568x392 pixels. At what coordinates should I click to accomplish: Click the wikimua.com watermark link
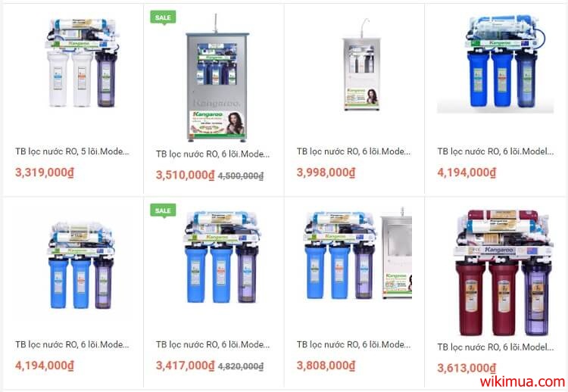click(x=523, y=381)
